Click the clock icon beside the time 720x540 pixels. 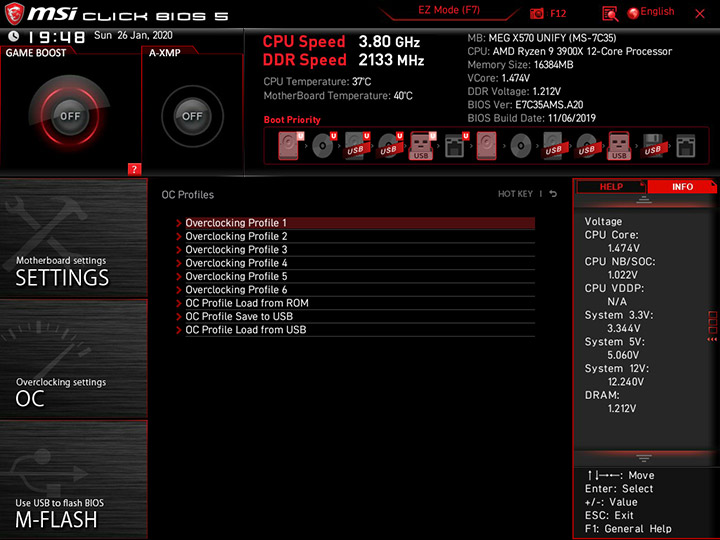point(14,36)
